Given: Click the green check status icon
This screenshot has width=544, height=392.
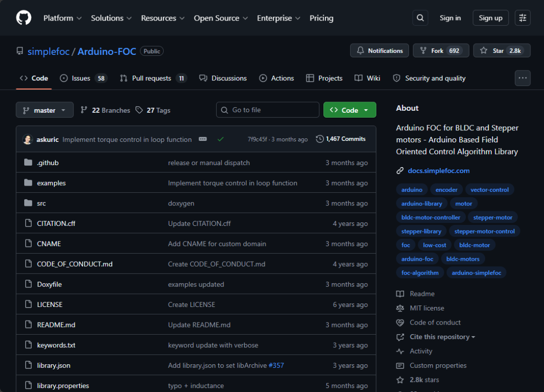Looking at the screenshot, I should pyautogui.click(x=220, y=139).
